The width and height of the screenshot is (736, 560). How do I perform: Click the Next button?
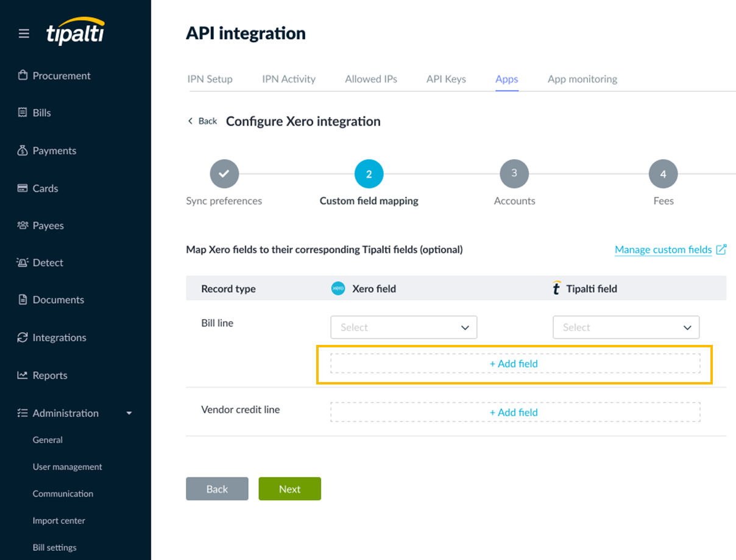tap(289, 489)
